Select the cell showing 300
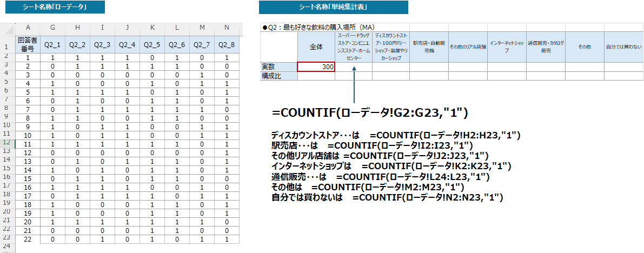Image resolution: width=644 pixels, height=253 pixels. (316, 67)
